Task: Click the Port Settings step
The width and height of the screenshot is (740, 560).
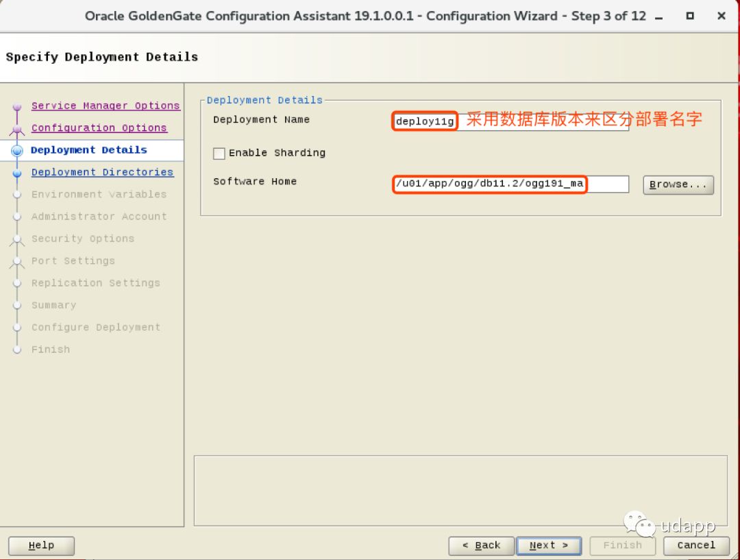Action: (x=73, y=261)
